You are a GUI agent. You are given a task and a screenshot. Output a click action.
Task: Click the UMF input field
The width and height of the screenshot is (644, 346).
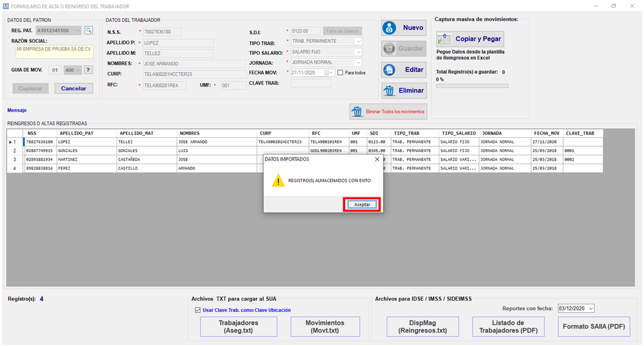[x=234, y=86]
